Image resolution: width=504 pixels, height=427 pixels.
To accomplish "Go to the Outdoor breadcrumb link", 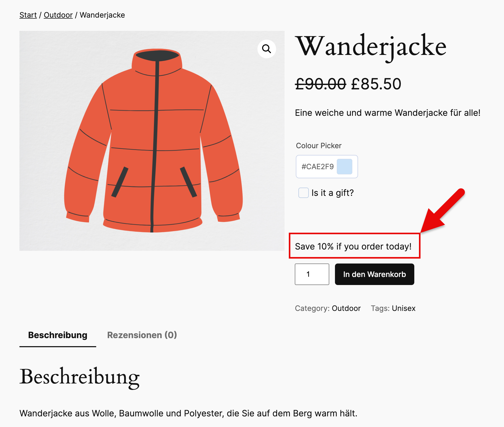I will click(x=58, y=15).
